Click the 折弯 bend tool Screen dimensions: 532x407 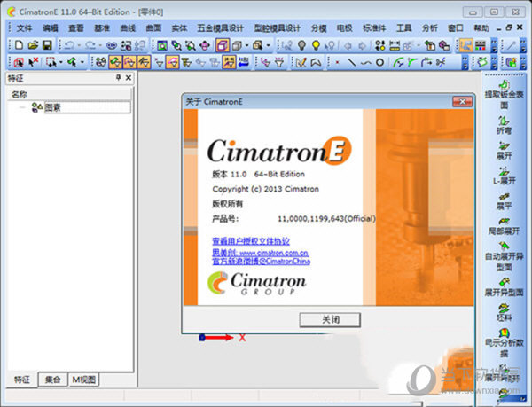tap(504, 125)
